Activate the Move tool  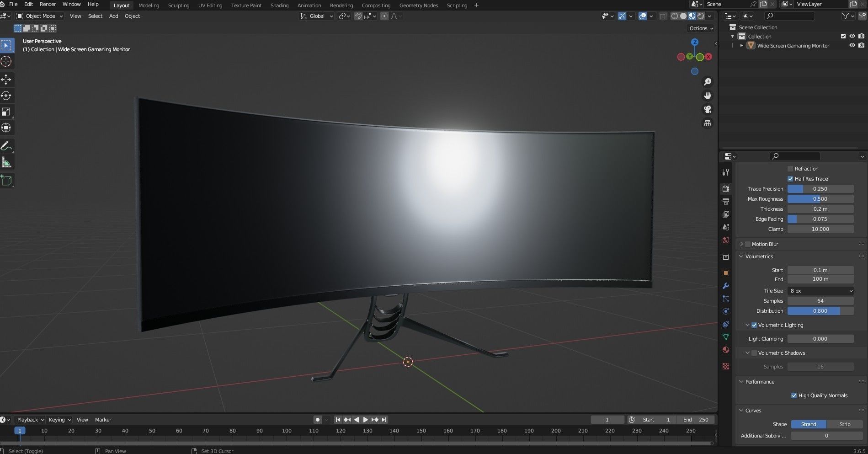pyautogui.click(x=6, y=80)
